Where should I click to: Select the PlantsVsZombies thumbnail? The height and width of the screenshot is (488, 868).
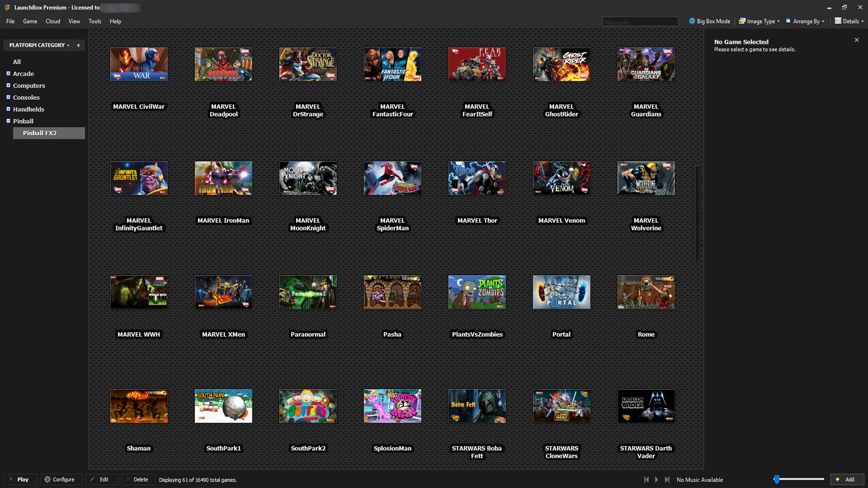click(477, 292)
